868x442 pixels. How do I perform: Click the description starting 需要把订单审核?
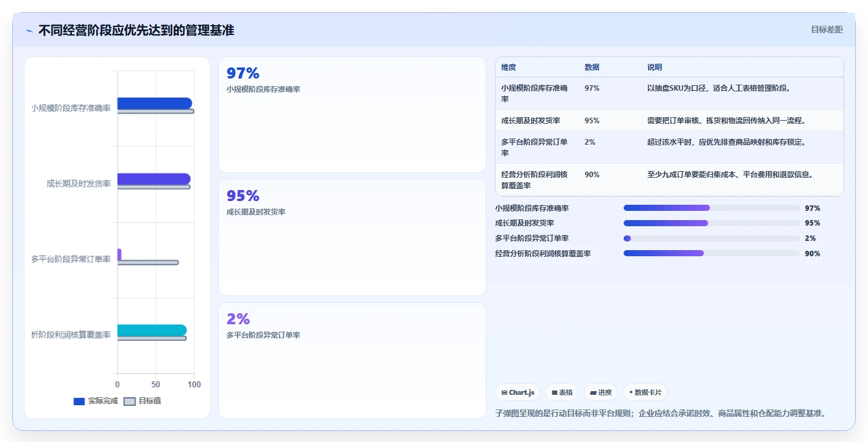coord(726,121)
